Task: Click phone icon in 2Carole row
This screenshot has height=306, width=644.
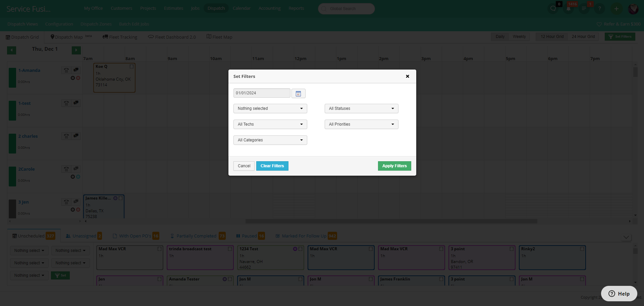Action: pyautogui.click(x=66, y=169)
